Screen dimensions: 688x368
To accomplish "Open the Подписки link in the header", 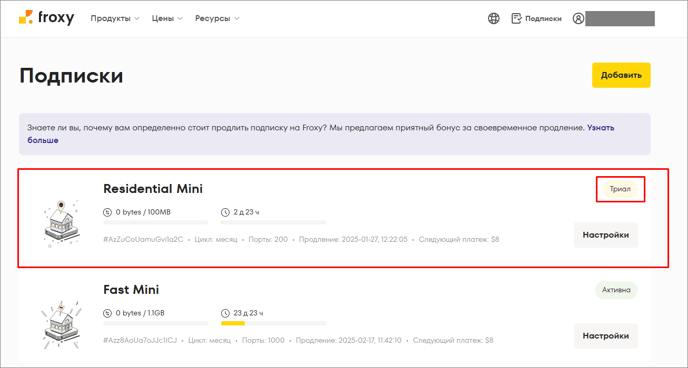I will pyautogui.click(x=543, y=18).
